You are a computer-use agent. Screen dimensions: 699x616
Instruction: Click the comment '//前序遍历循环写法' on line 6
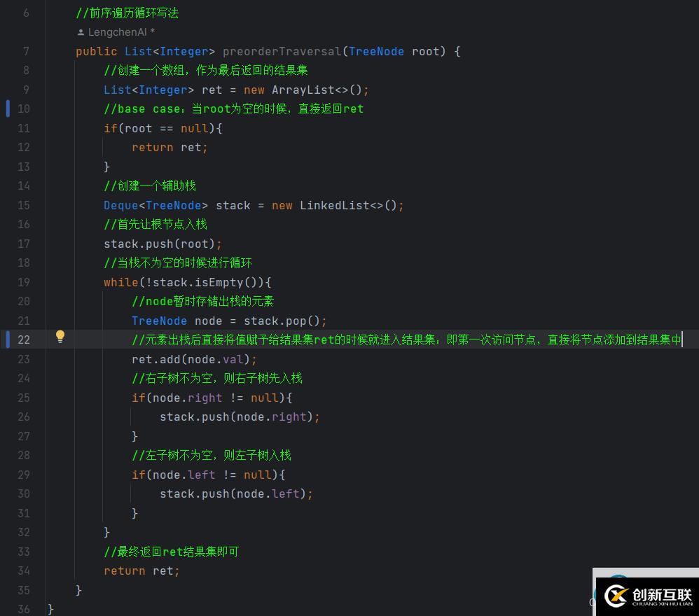tap(127, 13)
